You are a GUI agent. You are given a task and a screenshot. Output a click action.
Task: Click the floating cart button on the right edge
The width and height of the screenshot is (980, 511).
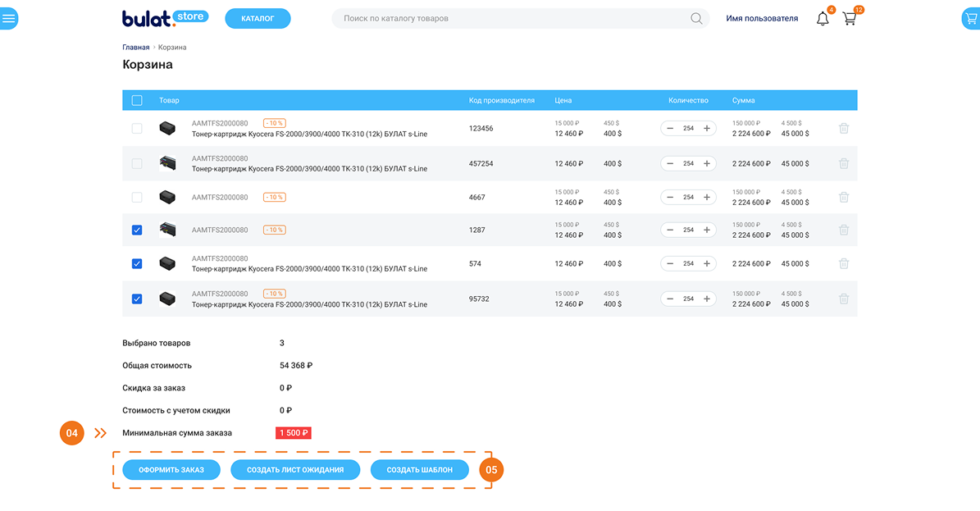coord(970,19)
